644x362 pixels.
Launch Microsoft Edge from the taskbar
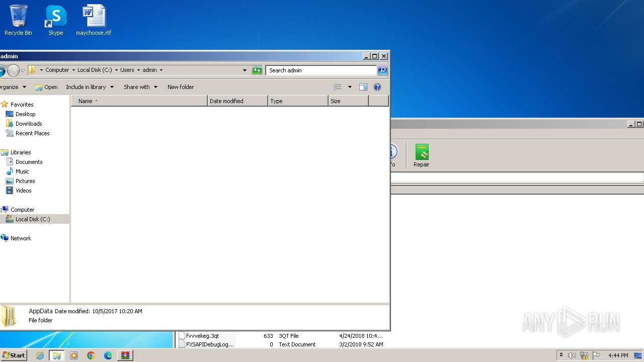tap(108, 355)
